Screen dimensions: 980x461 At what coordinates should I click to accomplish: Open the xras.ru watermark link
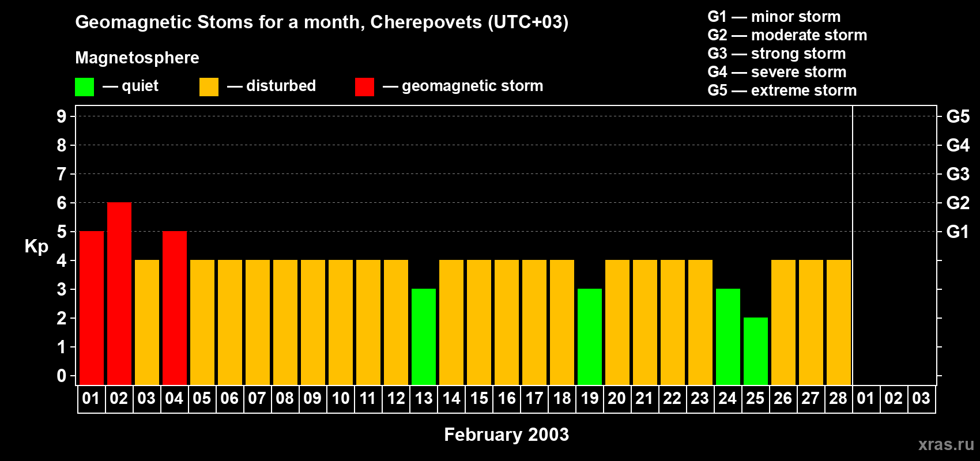(x=945, y=444)
